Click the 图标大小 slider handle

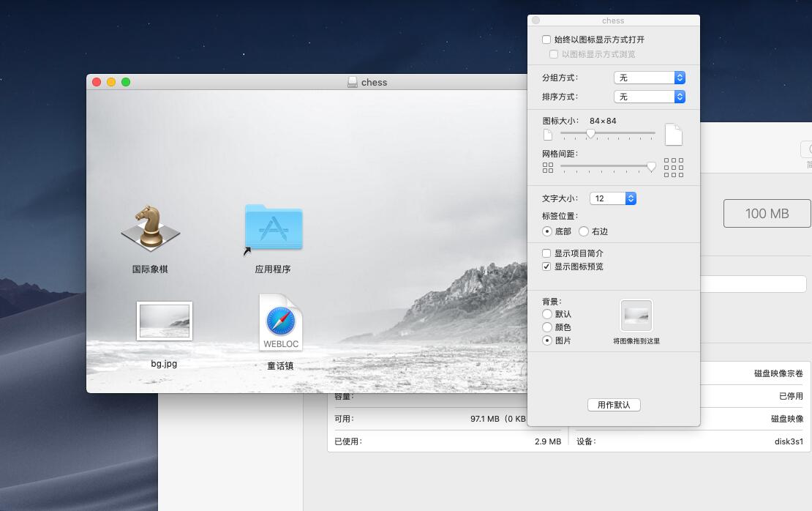pos(592,134)
